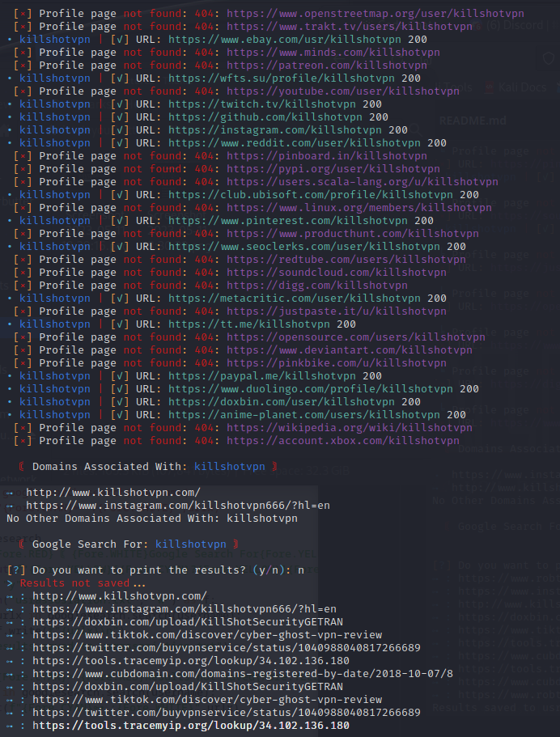Viewport: 560px width, 737px height.
Task: Select the pinboard.in killshotvpn URL
Action: point(327,156)
